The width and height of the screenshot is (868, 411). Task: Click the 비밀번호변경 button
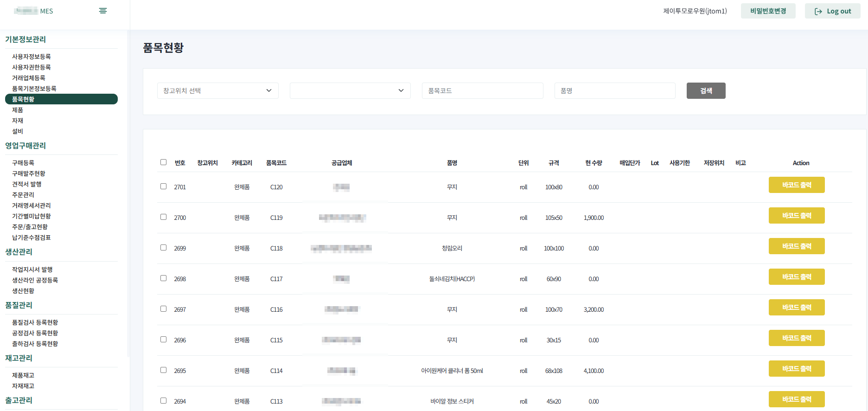coord(768,11)
